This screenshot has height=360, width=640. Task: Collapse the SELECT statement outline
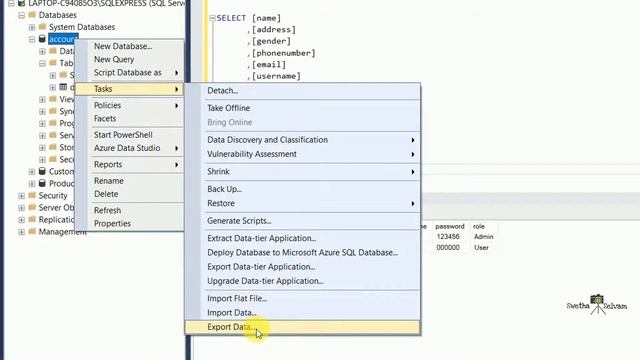pos(212,18)
